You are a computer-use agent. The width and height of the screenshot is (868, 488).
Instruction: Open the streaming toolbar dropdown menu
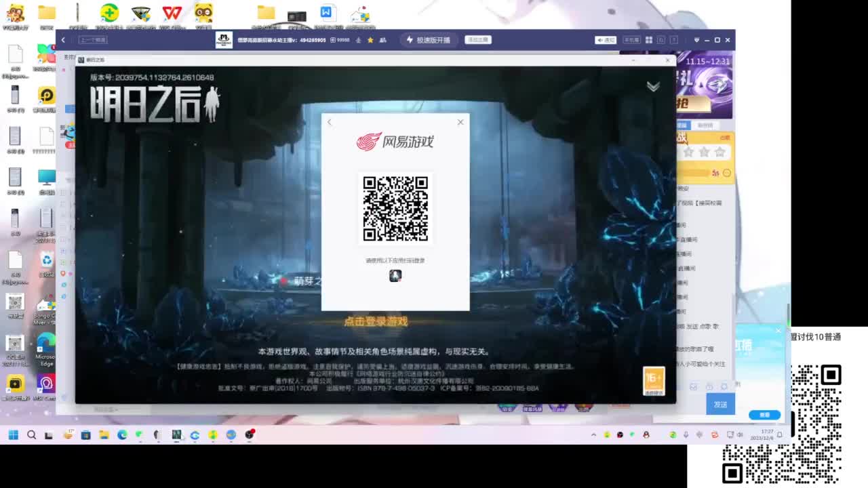click(x=696, y=40)
